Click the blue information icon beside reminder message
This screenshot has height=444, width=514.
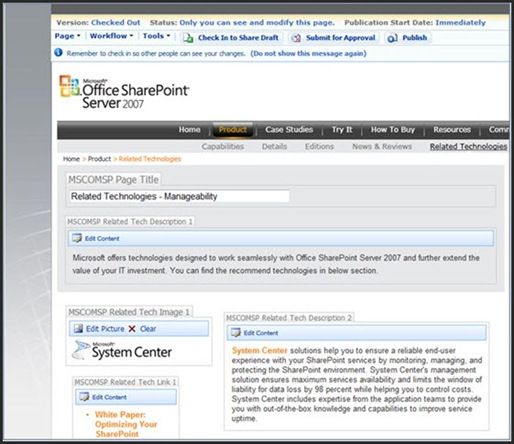point(58,52)
